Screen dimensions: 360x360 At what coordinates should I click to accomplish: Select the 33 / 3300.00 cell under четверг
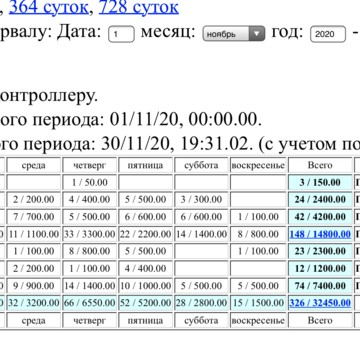(89, 234)
